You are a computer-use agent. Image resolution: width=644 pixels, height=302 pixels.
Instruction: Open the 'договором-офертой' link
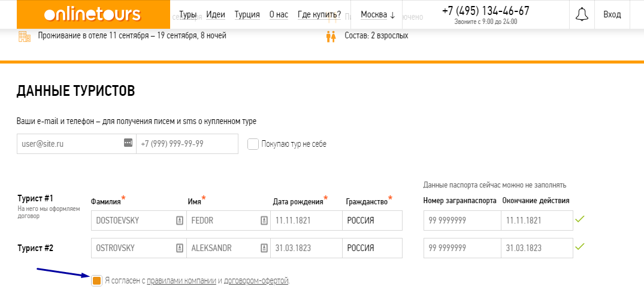coord(256,280)
